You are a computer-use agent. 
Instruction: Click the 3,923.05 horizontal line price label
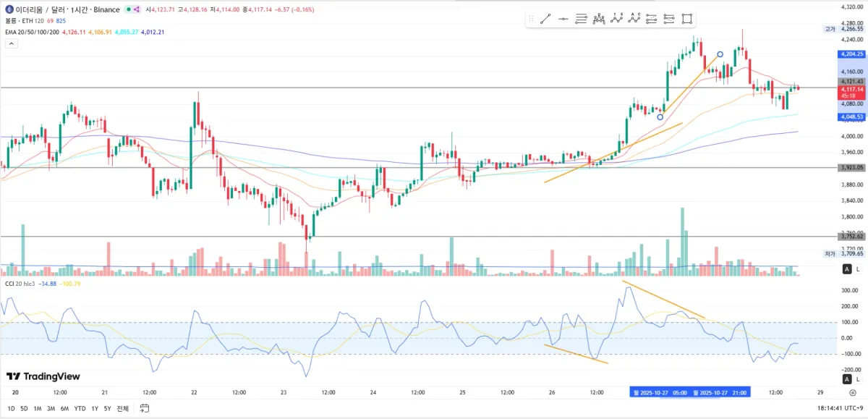tap(851, 167)
